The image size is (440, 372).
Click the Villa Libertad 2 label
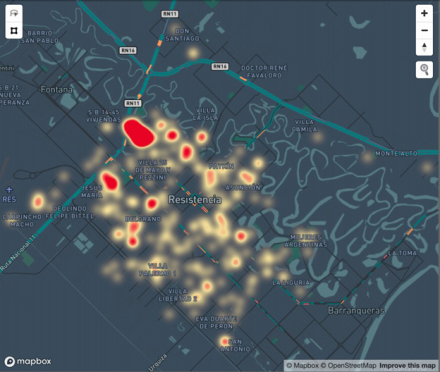[178, 295]
